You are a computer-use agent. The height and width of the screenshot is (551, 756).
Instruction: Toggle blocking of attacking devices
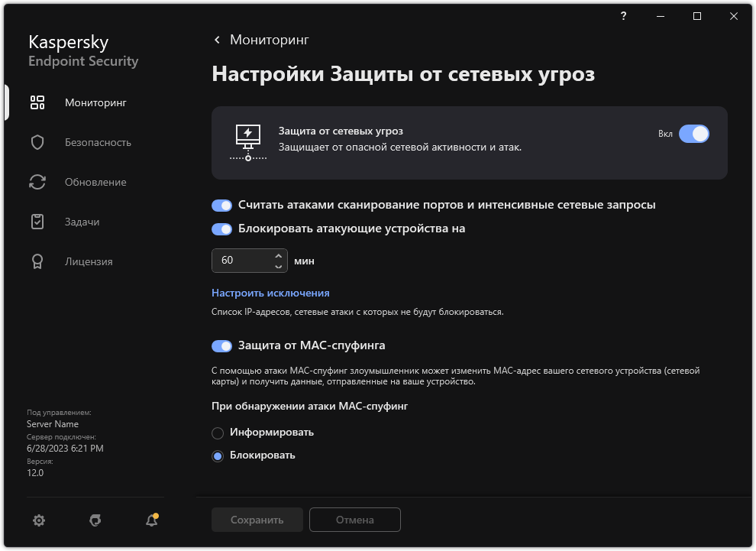pyautogui.click(x=221, y=229)
